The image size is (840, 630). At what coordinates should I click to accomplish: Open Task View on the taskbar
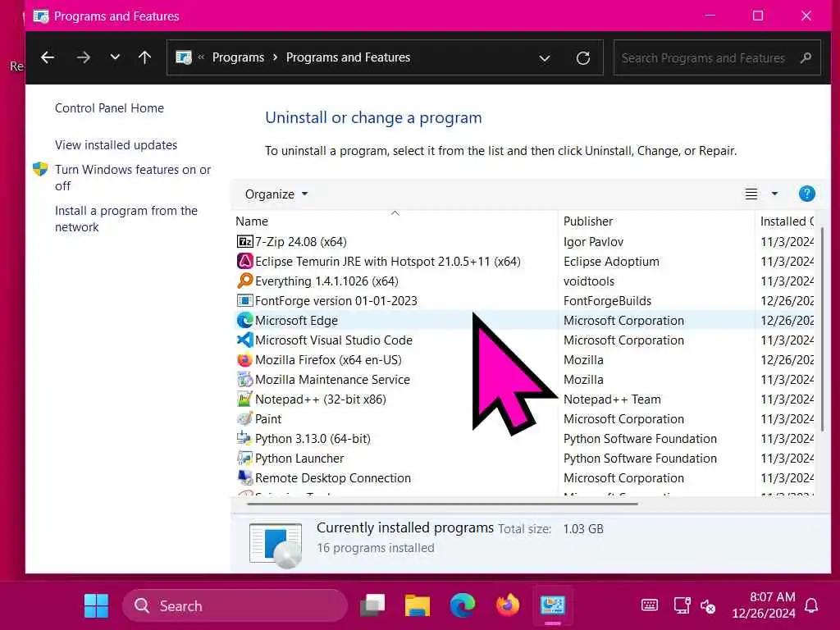pos(372,606)
